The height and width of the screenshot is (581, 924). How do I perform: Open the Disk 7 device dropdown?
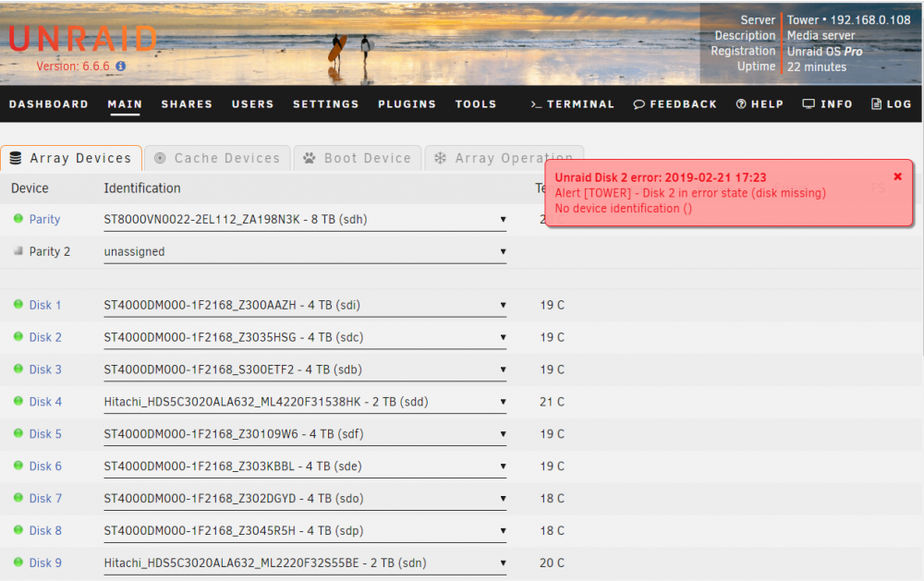point(305,499)
